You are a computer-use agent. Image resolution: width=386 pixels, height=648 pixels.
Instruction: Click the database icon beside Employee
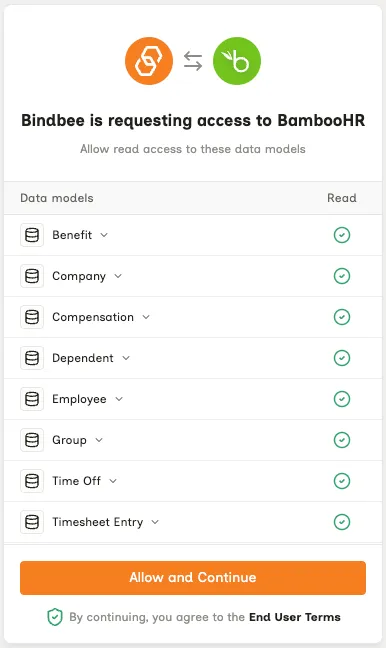pos(32,399)
